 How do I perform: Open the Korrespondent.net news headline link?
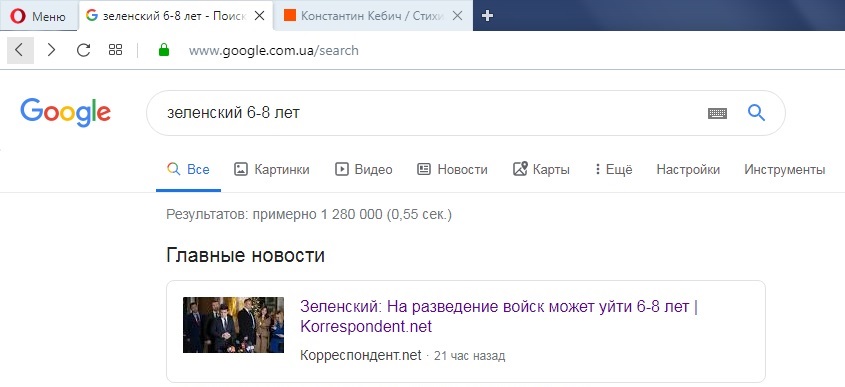coord(499,316)
